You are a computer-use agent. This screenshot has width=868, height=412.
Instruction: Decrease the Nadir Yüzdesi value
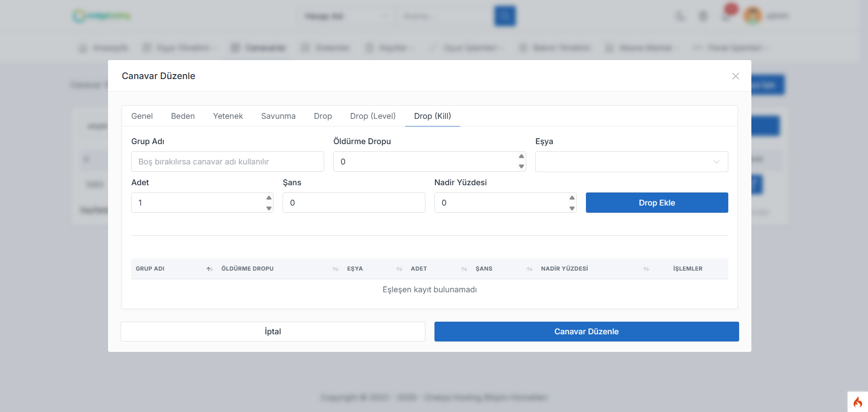pyautogui.click(x=572, y=208)
